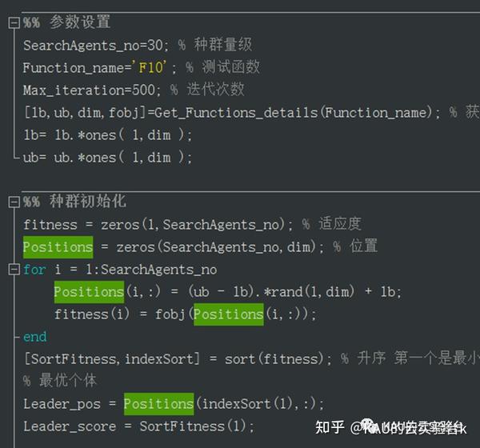Click the lb ones assignment line

coord(108,135)
